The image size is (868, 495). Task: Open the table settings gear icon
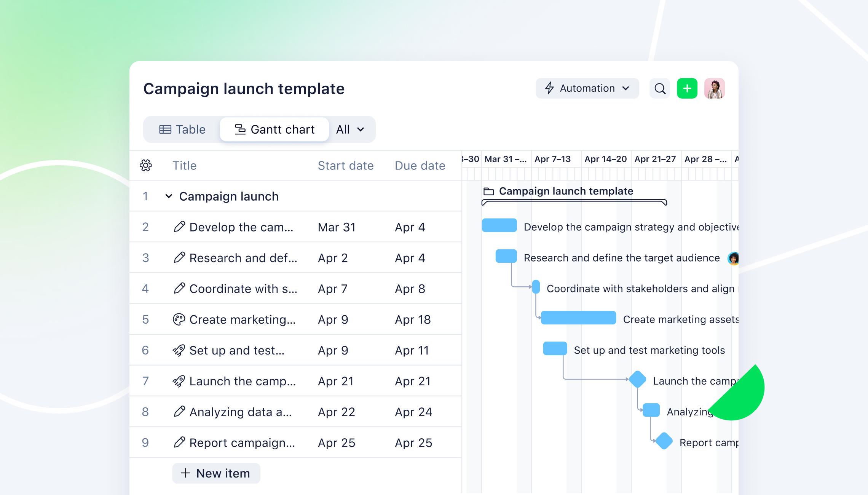tap(147, 165)
